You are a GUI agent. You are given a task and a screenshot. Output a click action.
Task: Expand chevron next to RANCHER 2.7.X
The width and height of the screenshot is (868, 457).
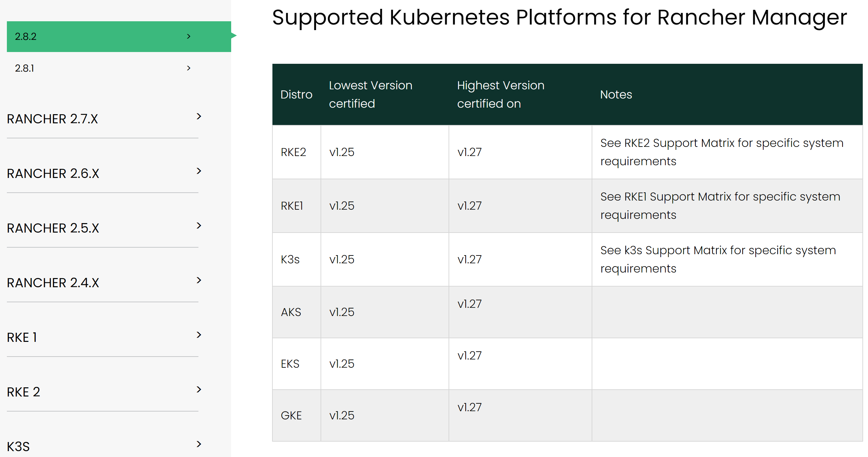(199, 116)
